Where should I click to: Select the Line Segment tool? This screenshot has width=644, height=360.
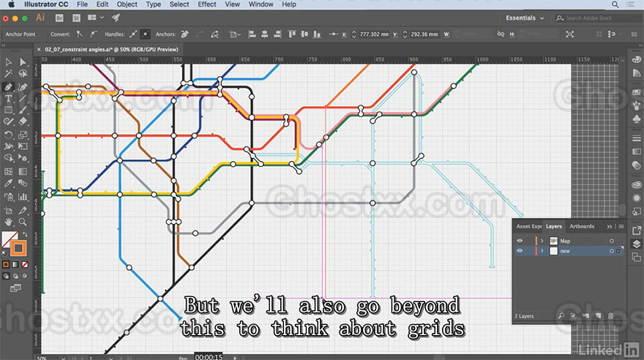pyautogui.click(x=23, y=99)
